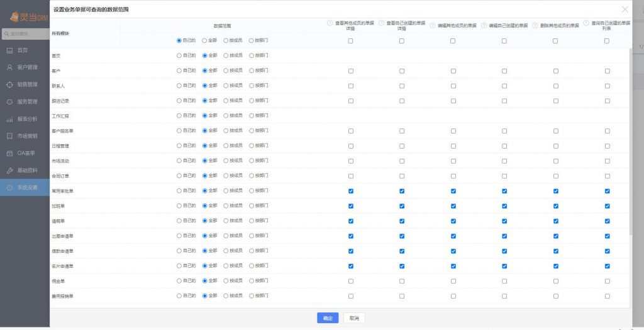Cancel with the 取消 button
The width and height of the screenshot is (644, 330).
pos(354,318)
